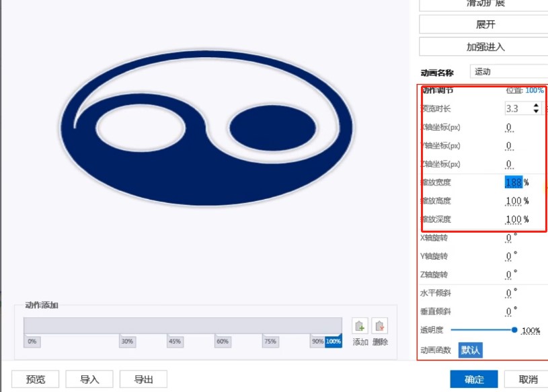Select the 100% keyframe marker

point(334,342)
